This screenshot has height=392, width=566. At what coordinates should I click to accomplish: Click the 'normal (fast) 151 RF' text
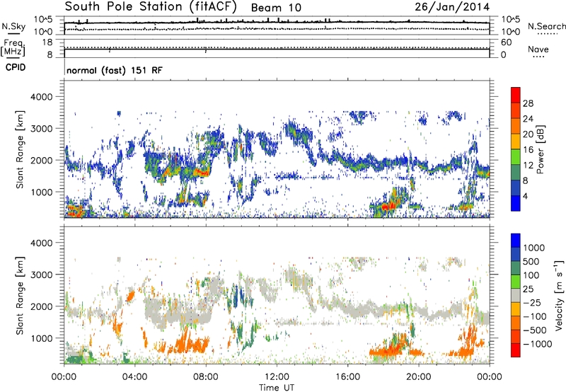coord(115,70)
